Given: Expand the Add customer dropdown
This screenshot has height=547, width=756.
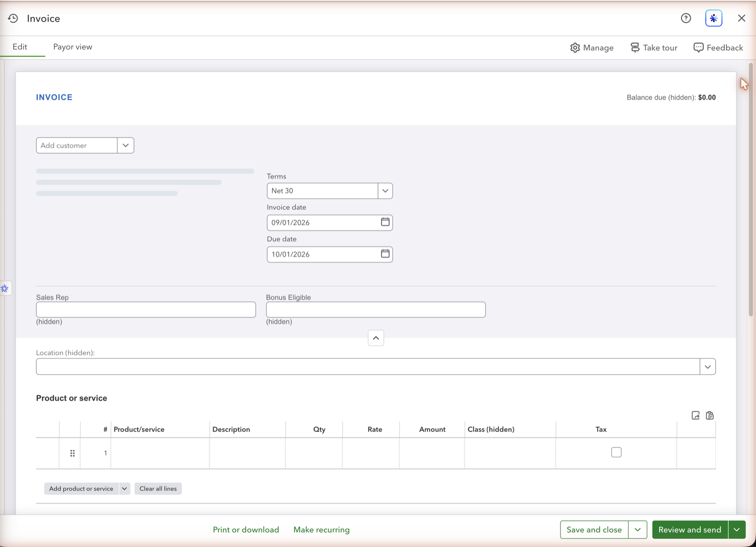Looking at the screenshot, I should tap(125, 146).
